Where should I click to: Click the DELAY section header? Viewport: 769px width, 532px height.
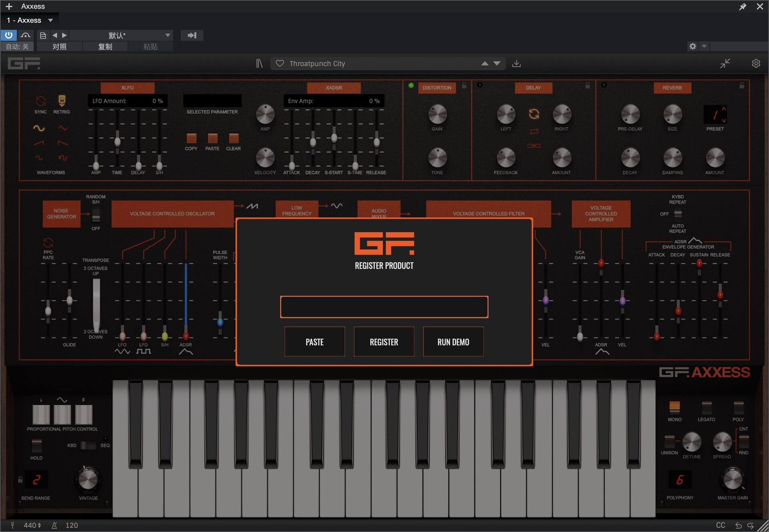pyautogui.click(x=533, y=88)
